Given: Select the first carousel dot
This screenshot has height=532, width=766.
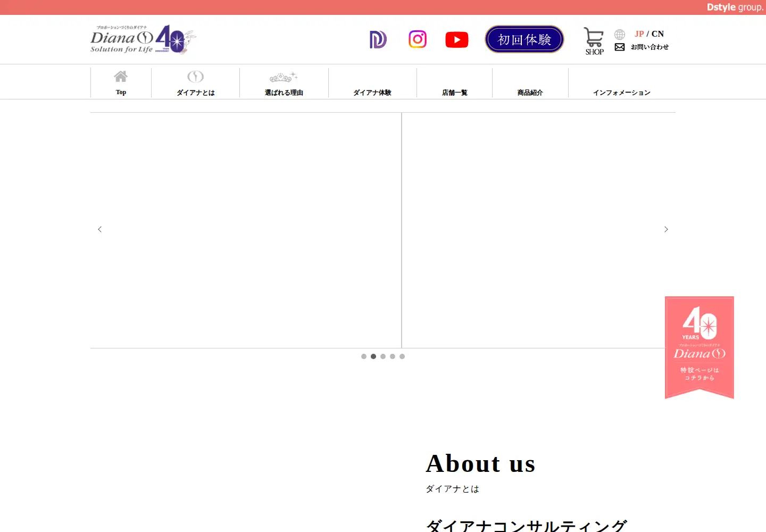Looking at the screenshot, I should 364,356.
